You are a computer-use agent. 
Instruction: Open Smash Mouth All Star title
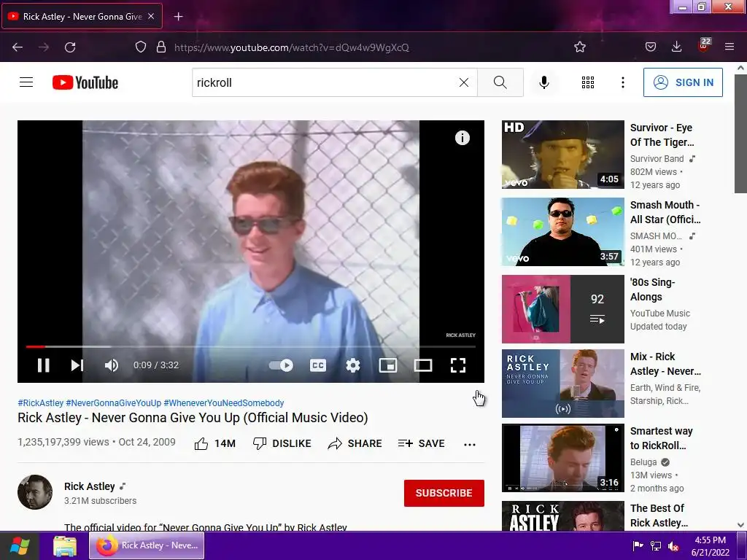pyautogui.click(x=665, y=212)
